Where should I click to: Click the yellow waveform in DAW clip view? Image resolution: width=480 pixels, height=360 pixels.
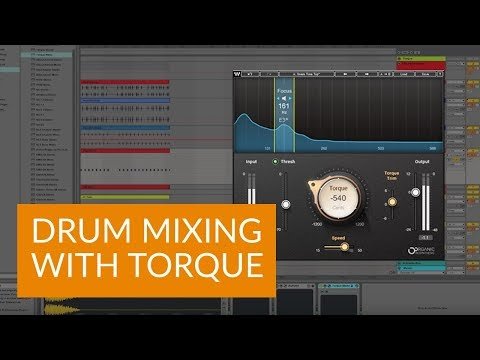(61, 309)
